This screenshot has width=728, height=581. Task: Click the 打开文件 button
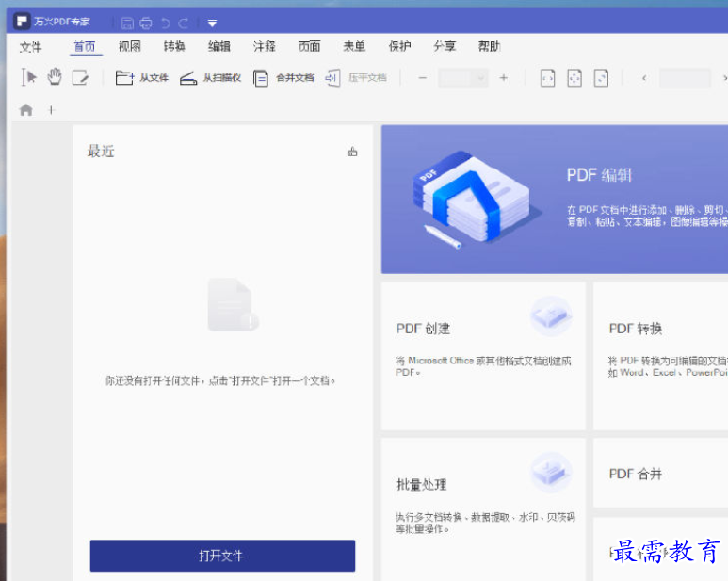point(222,556)
